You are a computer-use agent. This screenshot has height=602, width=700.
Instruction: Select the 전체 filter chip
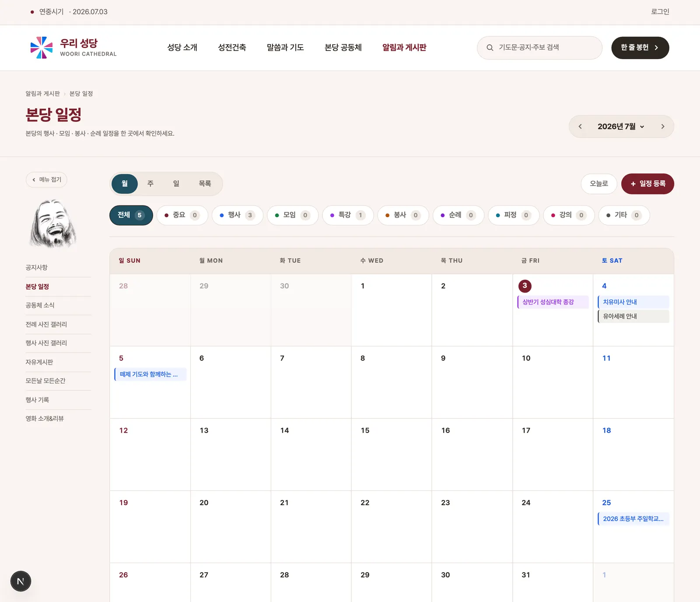coord(131,215)
